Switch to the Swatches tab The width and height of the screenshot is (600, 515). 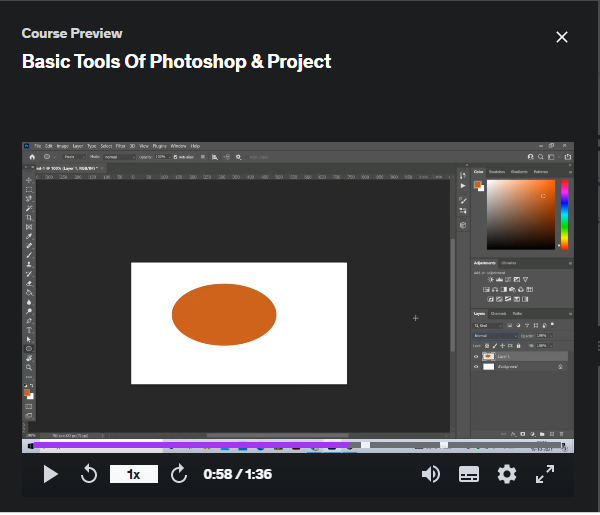tap(497, 172)
